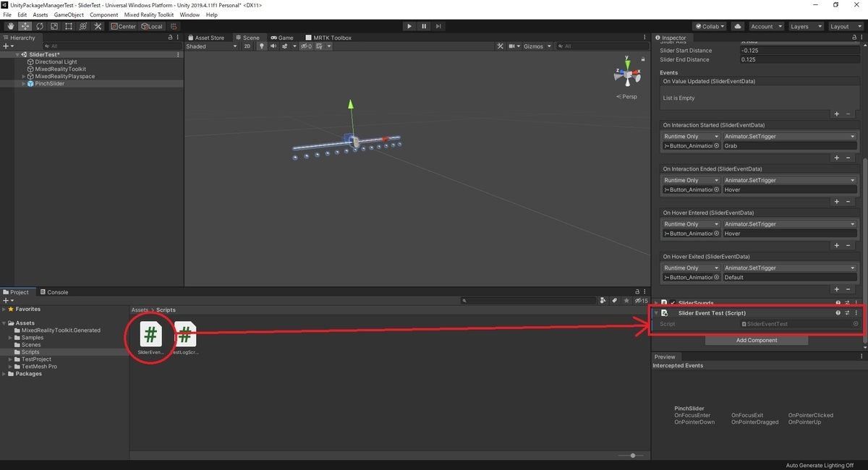Open the Assets menu

[41, 14]
